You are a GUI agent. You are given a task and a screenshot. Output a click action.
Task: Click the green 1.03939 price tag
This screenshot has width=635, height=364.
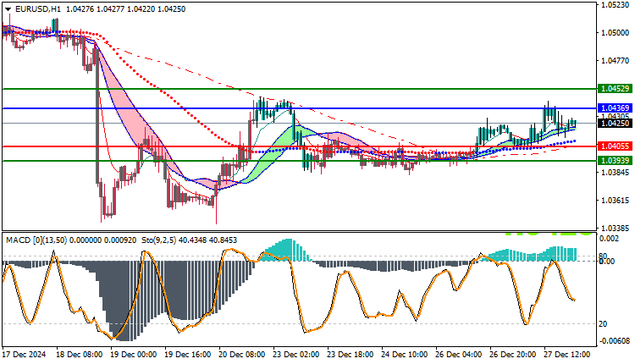pyautogui.click(x=615, y=161)
